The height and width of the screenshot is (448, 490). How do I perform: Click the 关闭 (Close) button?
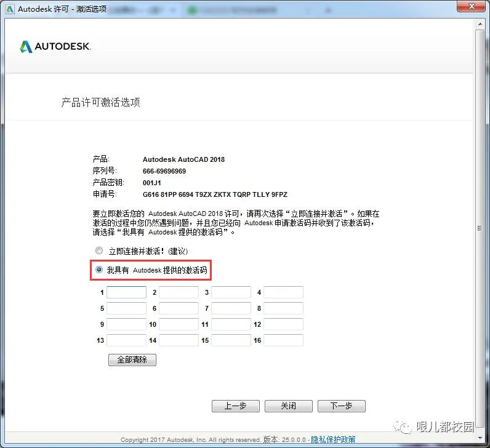289,406
